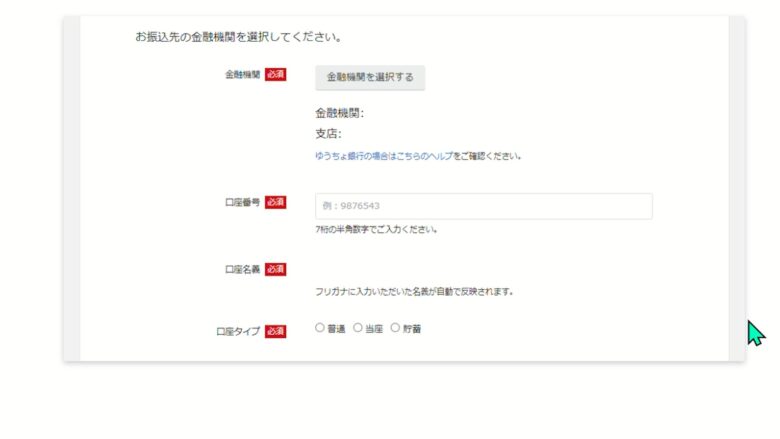
Task: Click the 必須 badge beside 口座番号
Action: (x=276, y=202)
